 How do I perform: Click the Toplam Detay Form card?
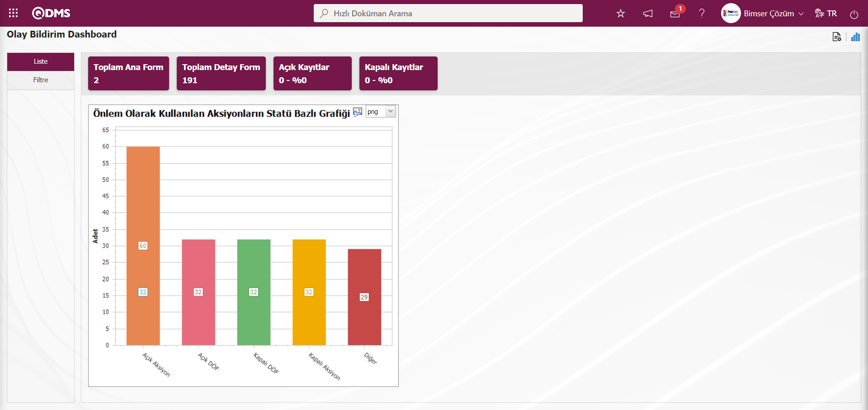click(x=221, y=73)
